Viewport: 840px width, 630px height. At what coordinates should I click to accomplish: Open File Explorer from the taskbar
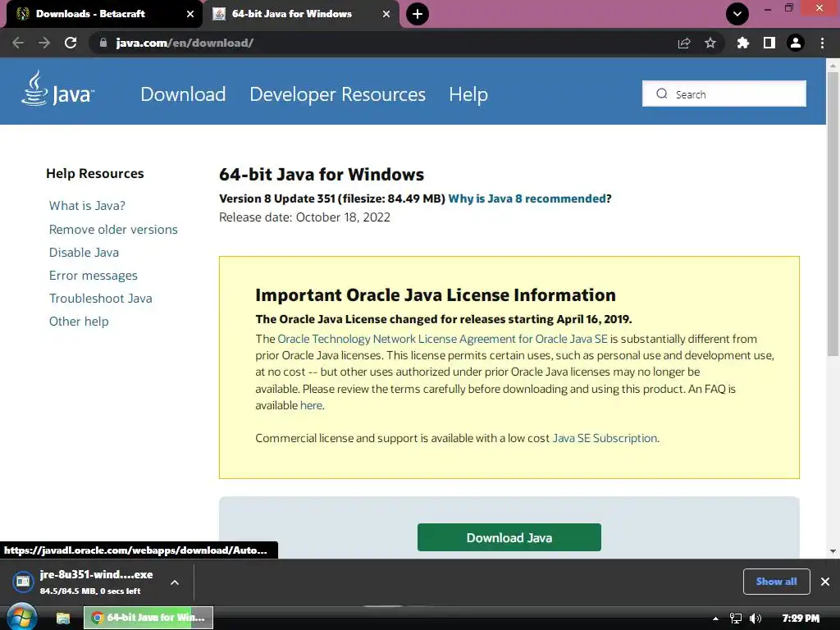coord(63,619)
